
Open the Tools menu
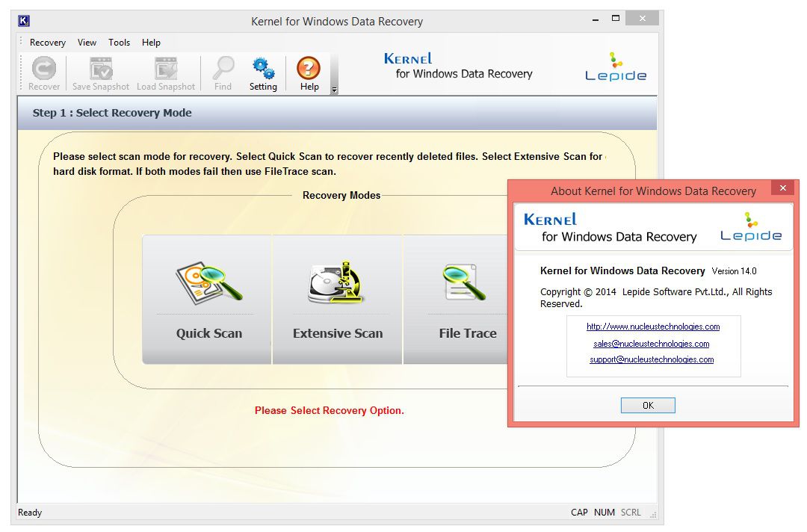point(119,43)
